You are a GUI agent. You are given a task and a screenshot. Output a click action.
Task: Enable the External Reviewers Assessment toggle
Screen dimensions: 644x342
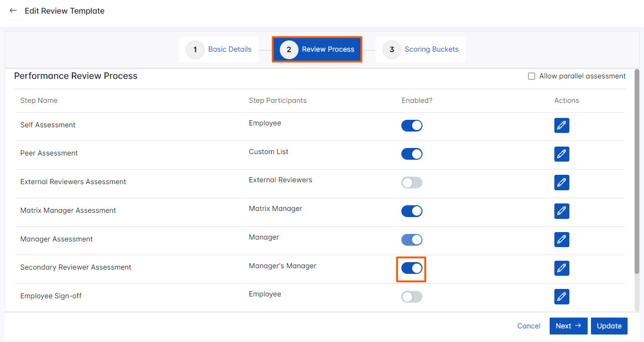point(412,182)
